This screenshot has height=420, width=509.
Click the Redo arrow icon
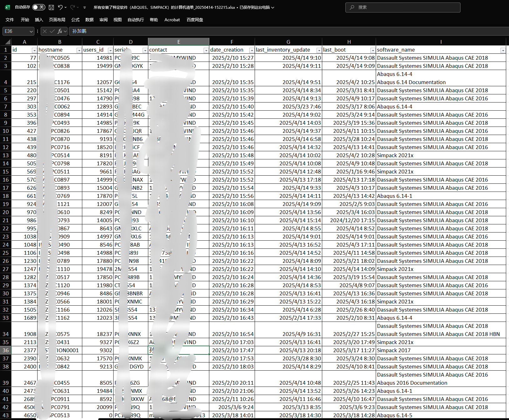click(73, 7)
